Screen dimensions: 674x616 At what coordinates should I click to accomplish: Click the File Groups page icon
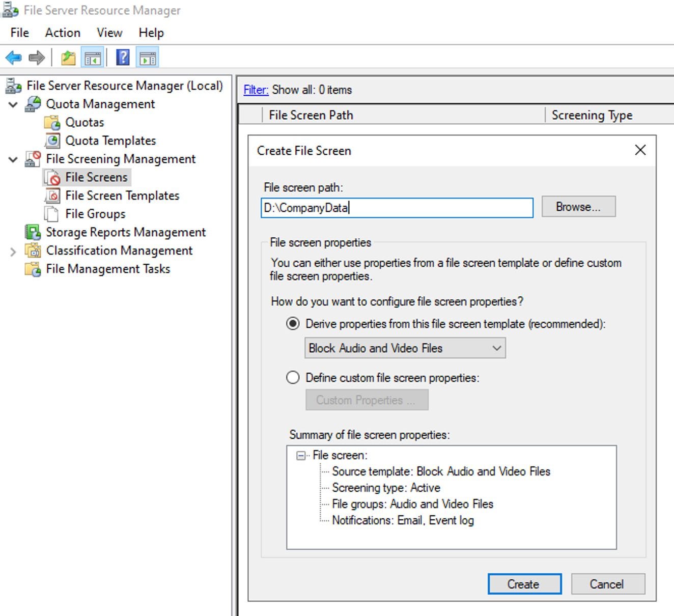(x=51, y=214)
